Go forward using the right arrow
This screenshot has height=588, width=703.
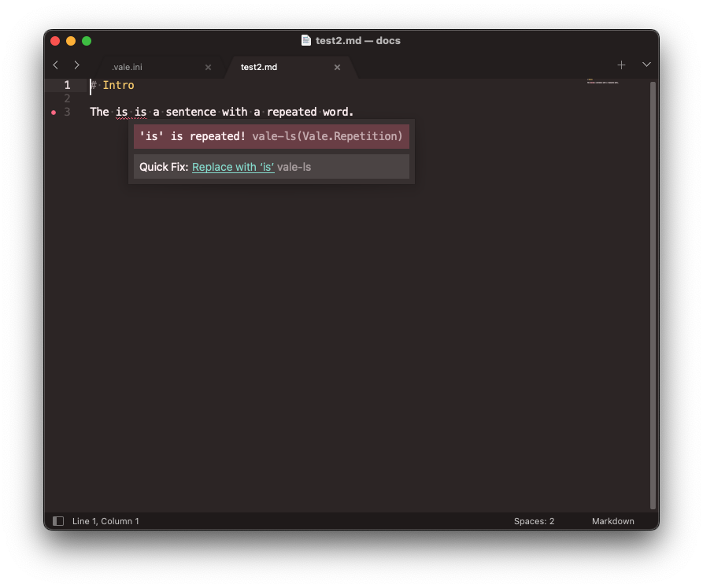(x=76, y=65)
